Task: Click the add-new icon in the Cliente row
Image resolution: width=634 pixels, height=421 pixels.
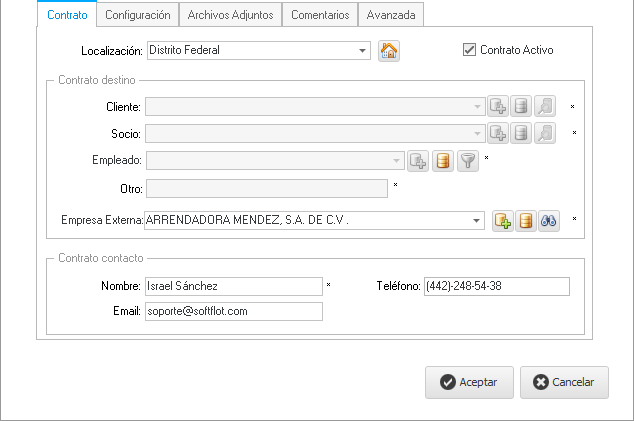Action: (497, 106)
